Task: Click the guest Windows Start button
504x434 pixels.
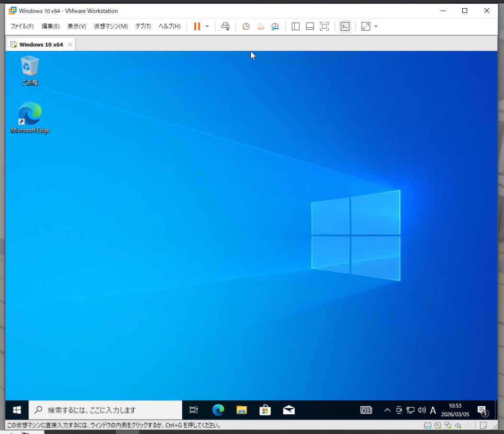Action: (x=17, y=410)
